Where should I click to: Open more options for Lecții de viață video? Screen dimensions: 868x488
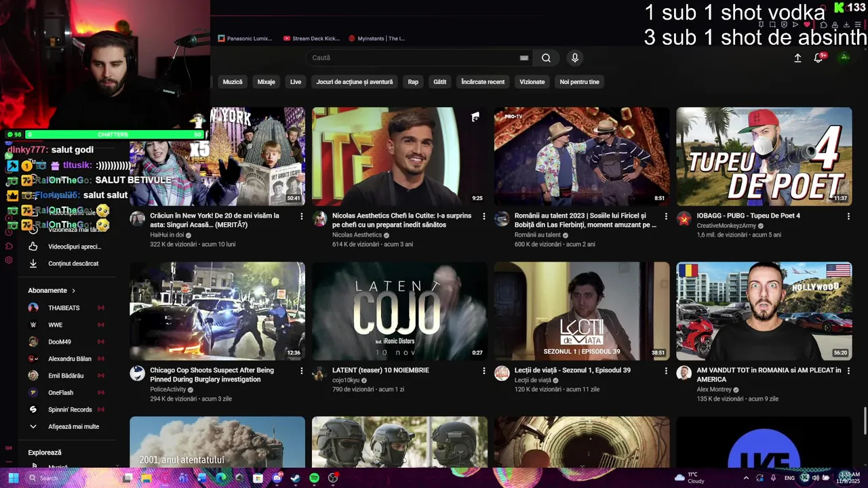click(x=667, y=371)
